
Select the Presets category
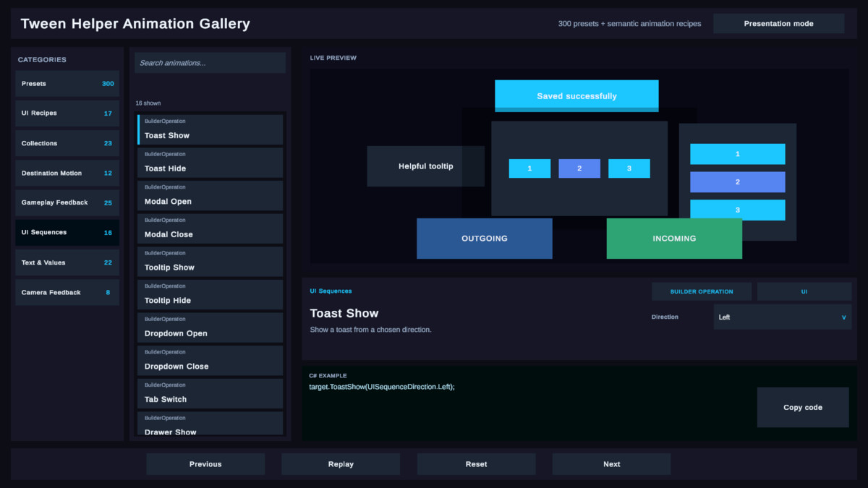click(x=67, y=84)
